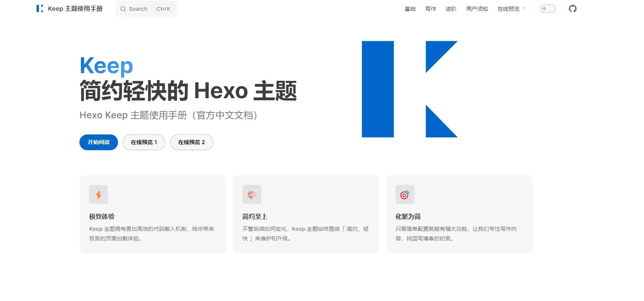This screenshot has width=644, height=301.
Task: Click the Keep 主题使用手册 site title
Action: (x=75, y=8)
